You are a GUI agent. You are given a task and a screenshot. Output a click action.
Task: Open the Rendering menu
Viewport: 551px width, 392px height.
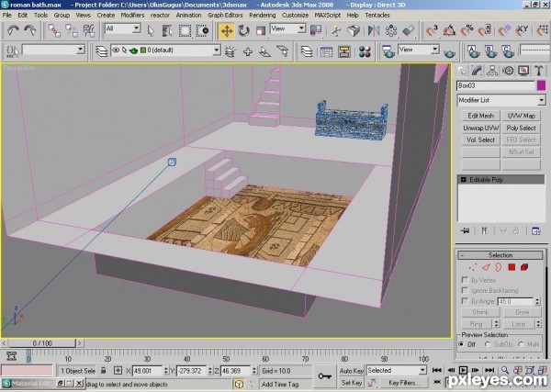(262, 15)
